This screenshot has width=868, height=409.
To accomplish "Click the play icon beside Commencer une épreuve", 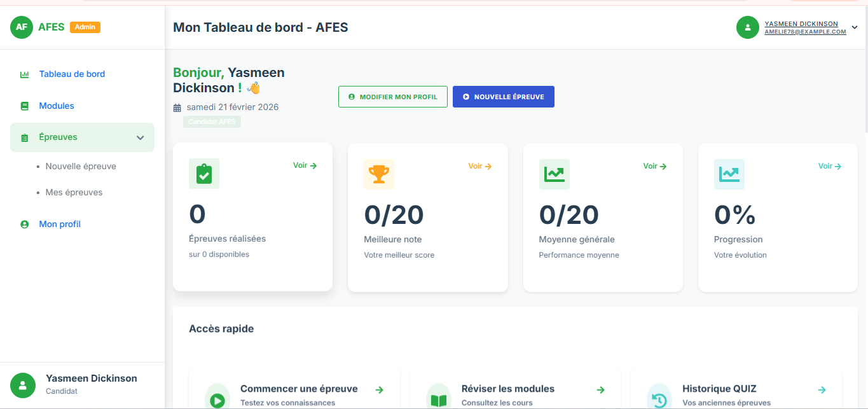I will 217,399.
